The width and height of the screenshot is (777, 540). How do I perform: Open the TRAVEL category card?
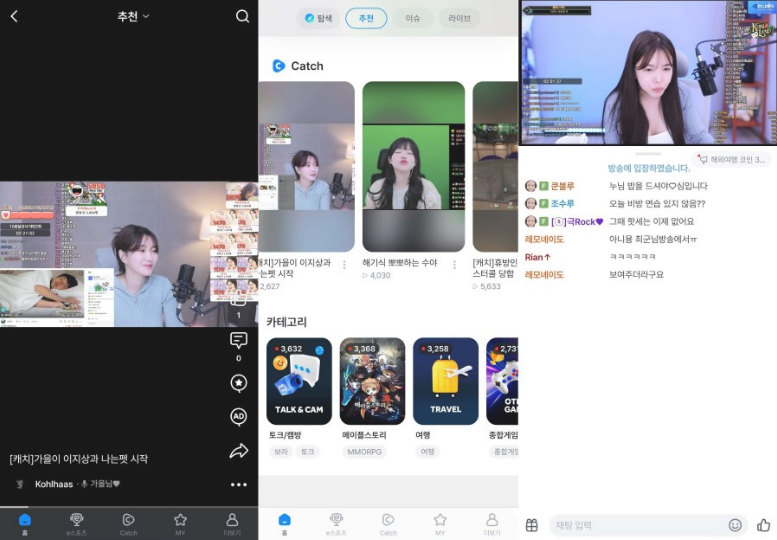(445, 381)
